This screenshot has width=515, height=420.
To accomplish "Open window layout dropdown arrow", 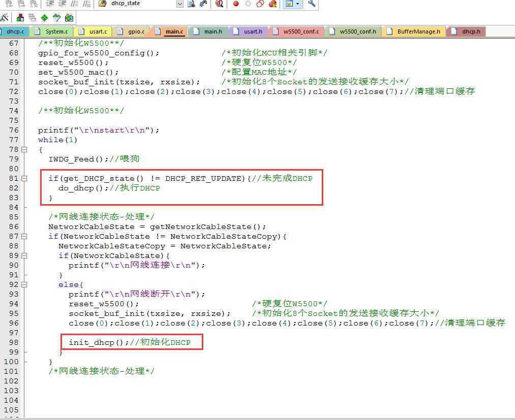I will pyautogui.click(x=297, y=4).
